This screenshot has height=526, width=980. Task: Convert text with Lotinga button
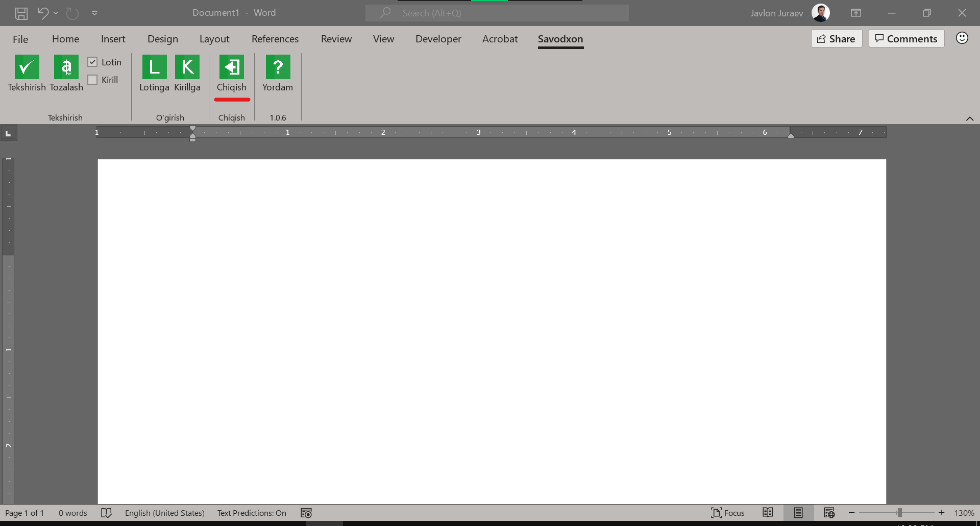(154, 67)
